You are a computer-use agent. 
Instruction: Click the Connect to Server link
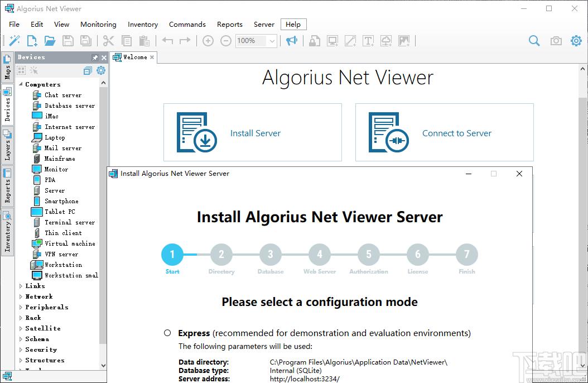457,133
